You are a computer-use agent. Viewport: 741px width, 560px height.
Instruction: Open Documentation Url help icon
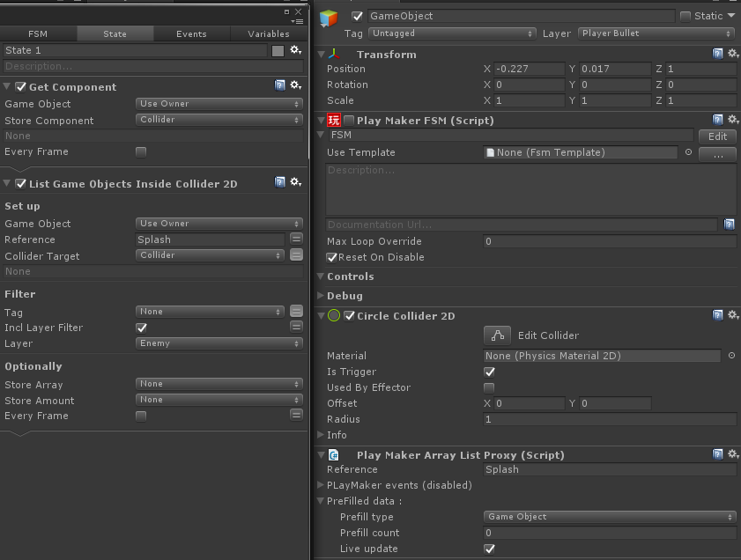click(730, 225)
